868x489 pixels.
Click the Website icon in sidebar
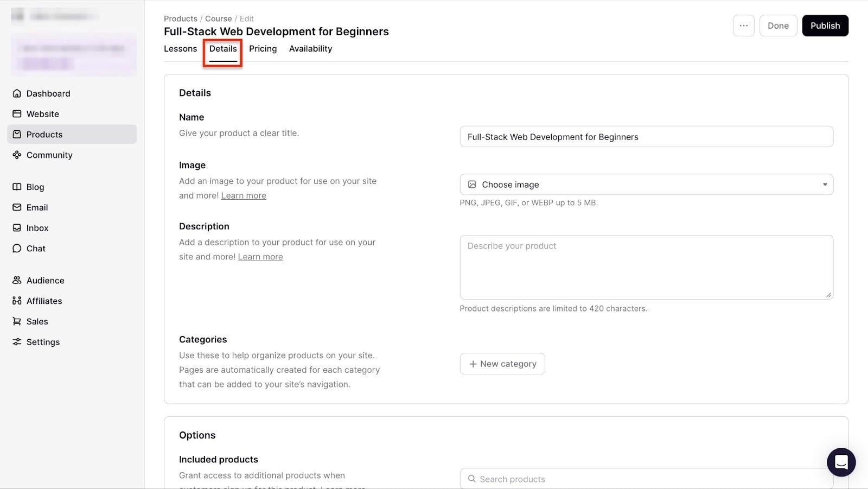tap(17, 114)
